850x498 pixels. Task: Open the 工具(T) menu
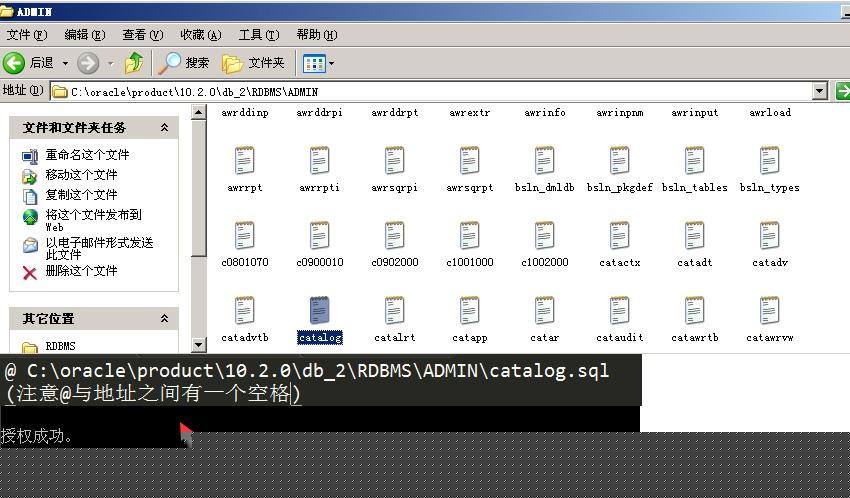(259, 35)
